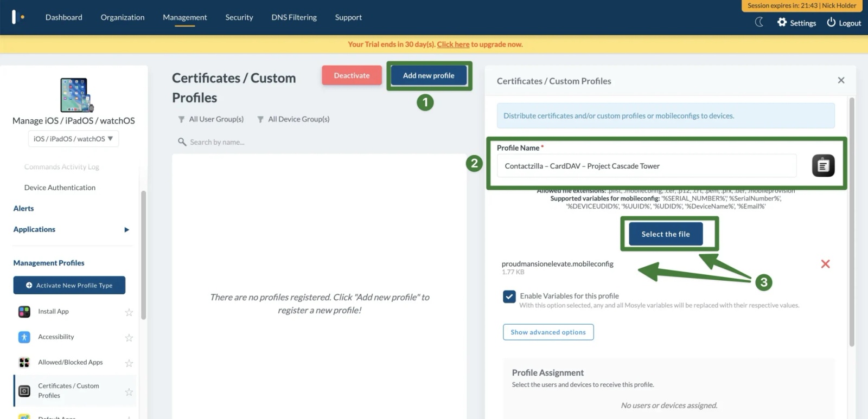The height and width of the screenshot is (419, 868).
Task: Open Alerts section in sidebar
Action: pyautogui.click(x=23, y=209)
